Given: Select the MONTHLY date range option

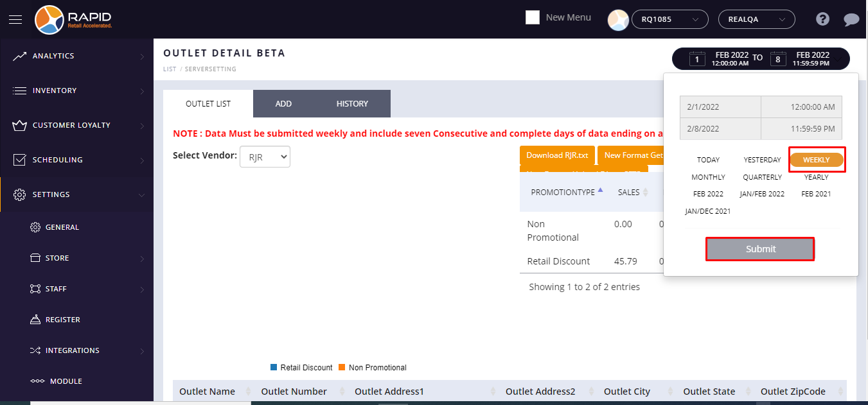Looking at the screenshot, I should (x=708, y=177).
